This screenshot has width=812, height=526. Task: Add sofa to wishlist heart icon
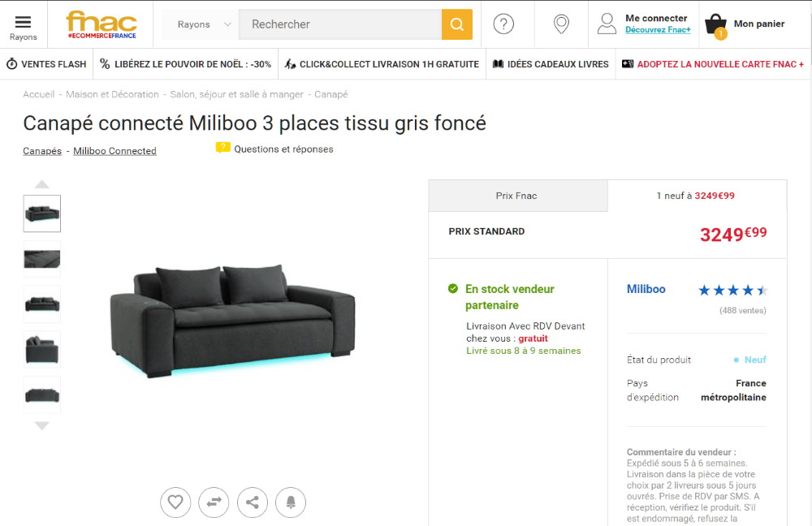point(175,502)
